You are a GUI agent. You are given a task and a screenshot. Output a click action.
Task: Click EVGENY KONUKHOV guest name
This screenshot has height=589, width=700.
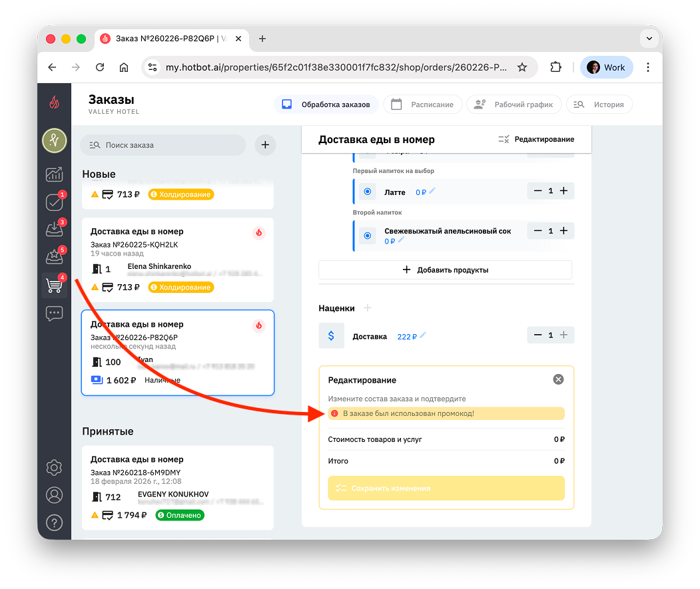(x=173, y=494)
